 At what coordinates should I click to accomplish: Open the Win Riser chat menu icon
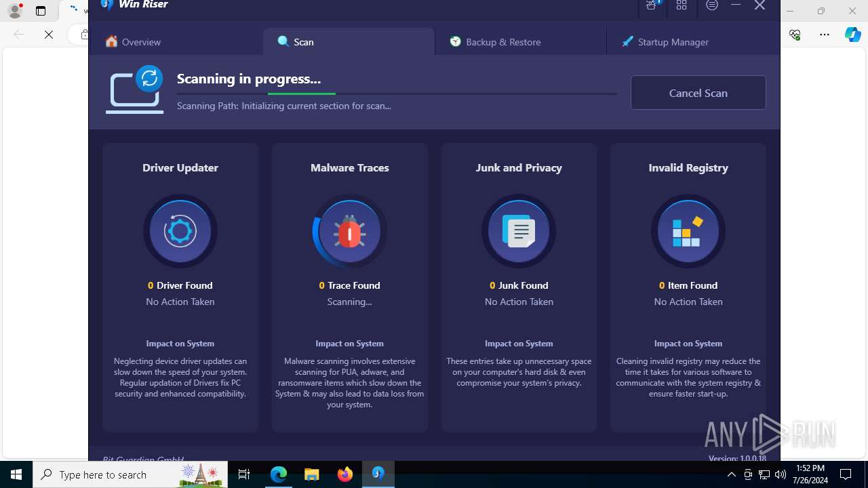coord(712,5)
